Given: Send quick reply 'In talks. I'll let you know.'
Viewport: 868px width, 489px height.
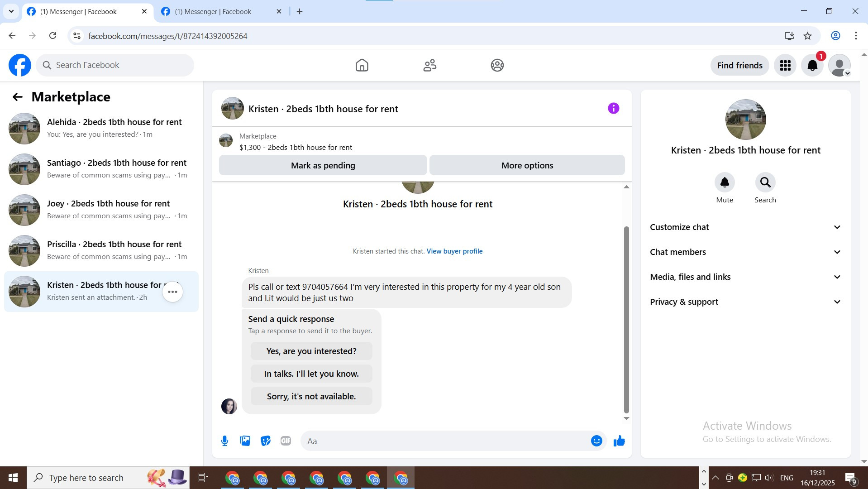Looking at the screenshot, I should tap(311, 374).
